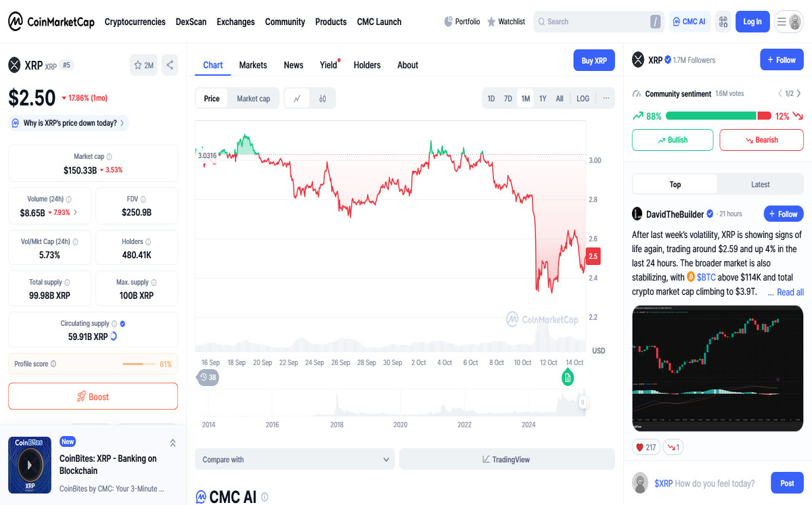Click the QR code scanner icon in header
This screenshot has height=505, width=812.
click(723, 22)
